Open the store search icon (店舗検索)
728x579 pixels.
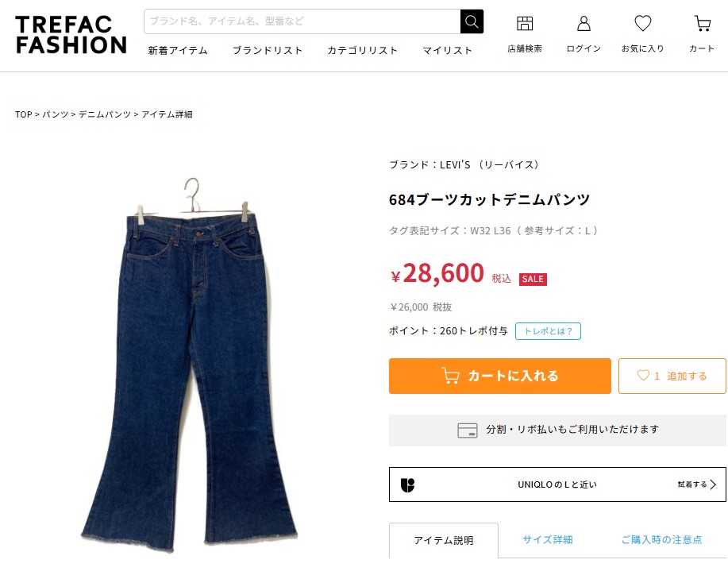(x=525, y=23)
